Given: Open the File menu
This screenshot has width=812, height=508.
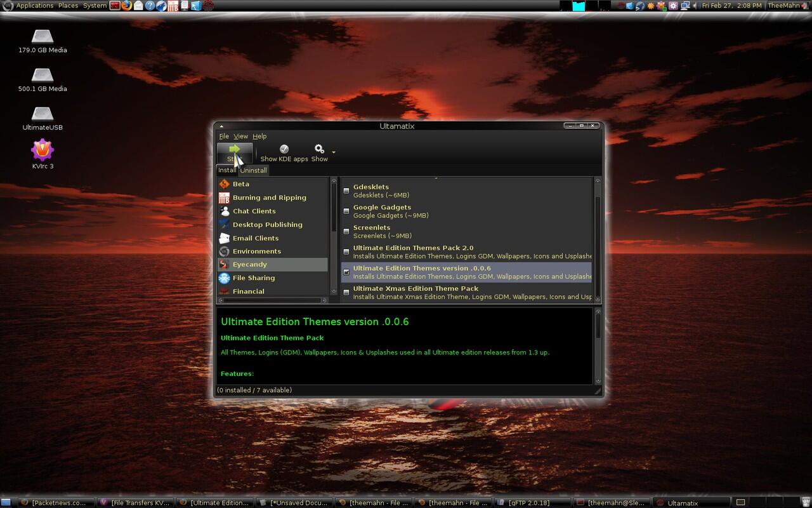Looking at the screenshot, I should [x=224, y=136].
